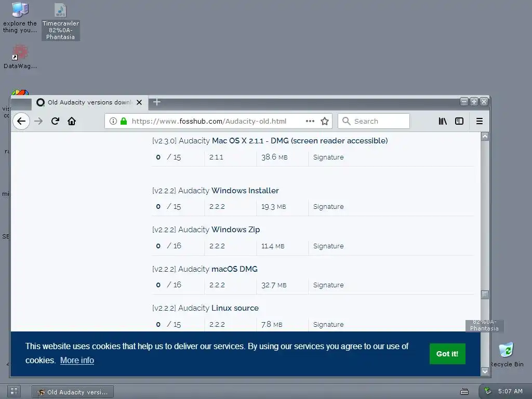This screenshot has height=399, width=532.
Task: Open the More info cookies link
Action: tap(77, 361)
